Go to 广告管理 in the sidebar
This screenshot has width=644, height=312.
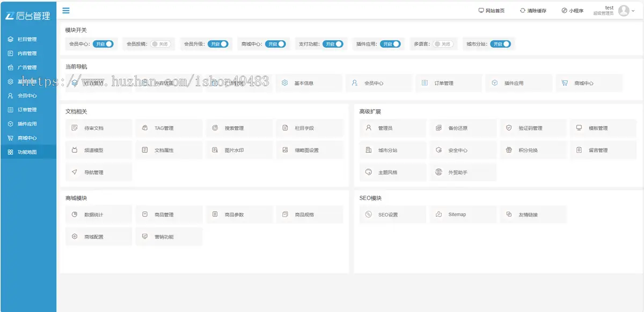(x=28, y=68)
